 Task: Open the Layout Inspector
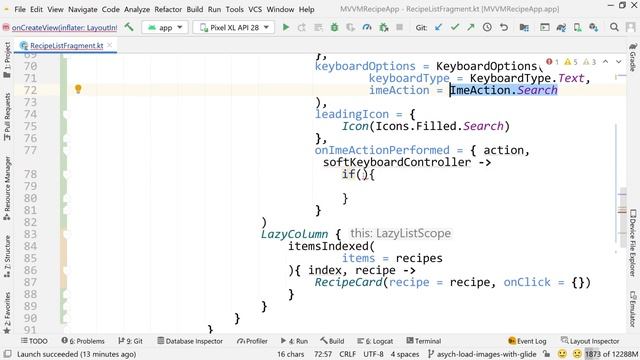pos(590,341)
